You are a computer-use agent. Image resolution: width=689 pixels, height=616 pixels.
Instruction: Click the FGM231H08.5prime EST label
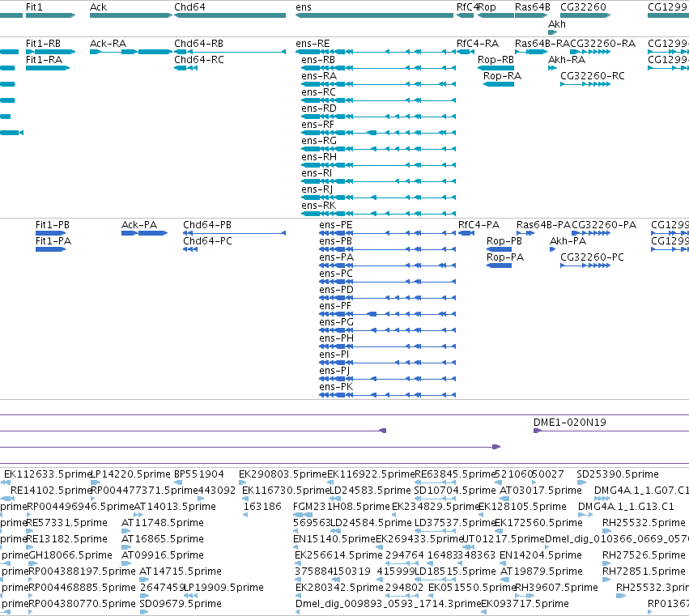342,507
